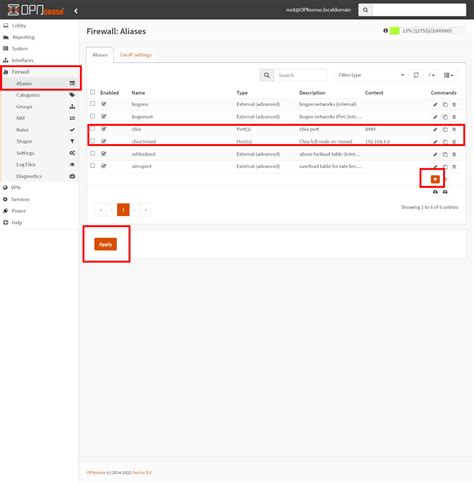Viewport: 474px width, 483px height.
Task: Toggle enabled state of chia alias
Action: click(x=104, y=129)
